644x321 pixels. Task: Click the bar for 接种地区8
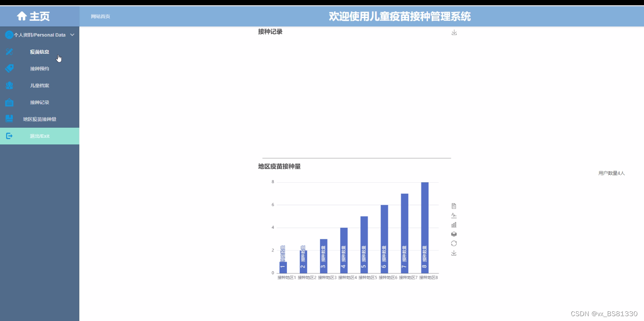coord(425,228)
